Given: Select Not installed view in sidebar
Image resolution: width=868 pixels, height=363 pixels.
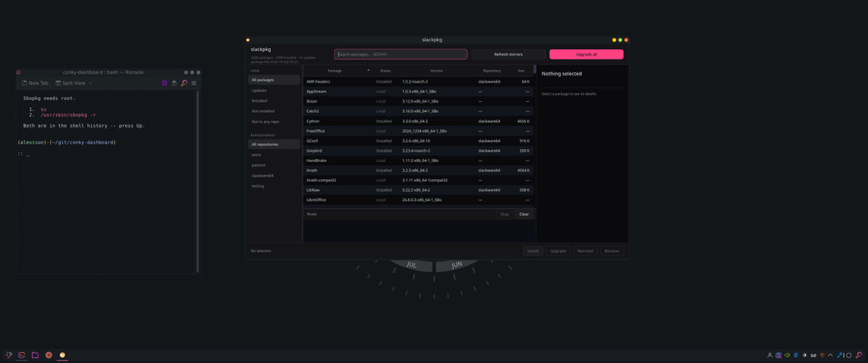Looking at the screenshot, I should 274,111.
